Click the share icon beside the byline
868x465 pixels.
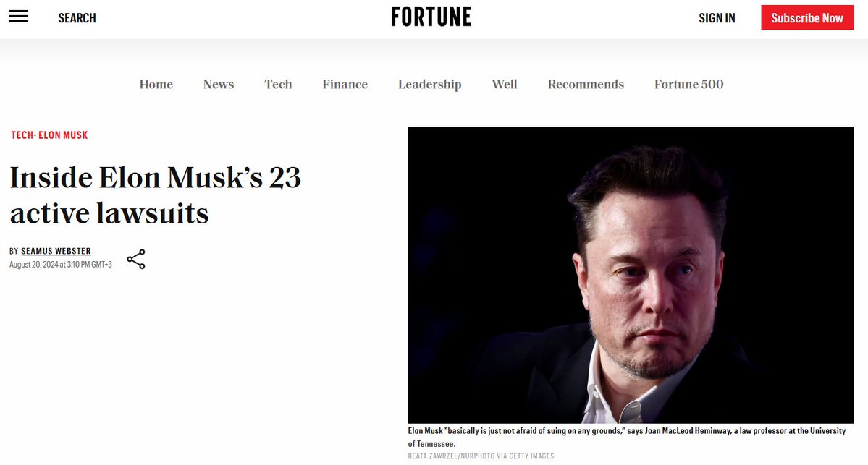tap(136, 259)
